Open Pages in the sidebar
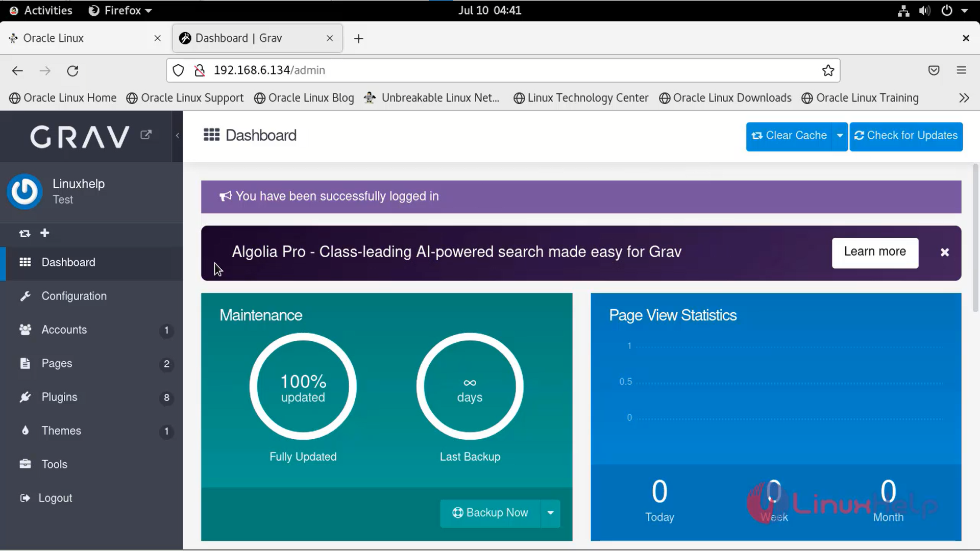Viewport: 980px width, 551px height. pyautogui.click(x=91, y=363)
